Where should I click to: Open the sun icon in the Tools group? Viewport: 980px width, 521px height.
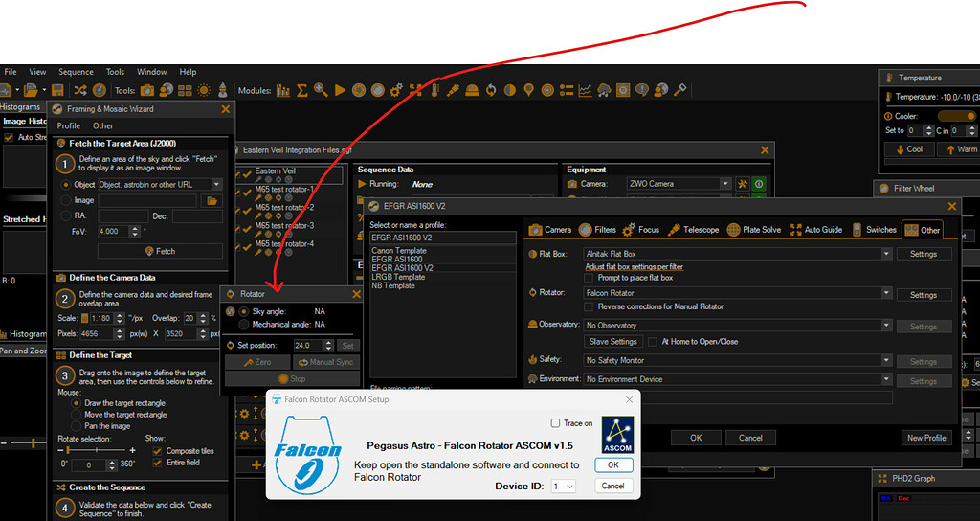pos(204,90)
